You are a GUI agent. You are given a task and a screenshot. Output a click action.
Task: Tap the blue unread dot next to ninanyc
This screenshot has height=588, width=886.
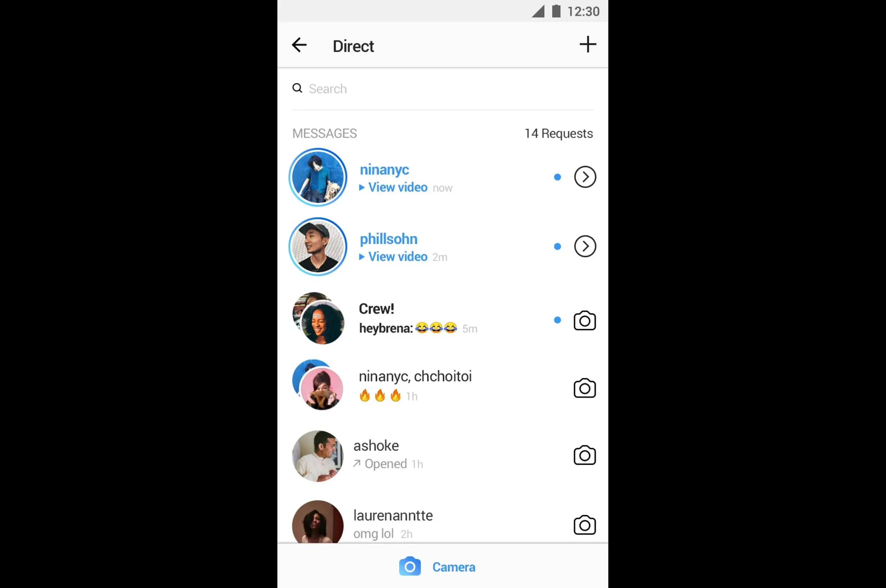(x=557, y=177)
